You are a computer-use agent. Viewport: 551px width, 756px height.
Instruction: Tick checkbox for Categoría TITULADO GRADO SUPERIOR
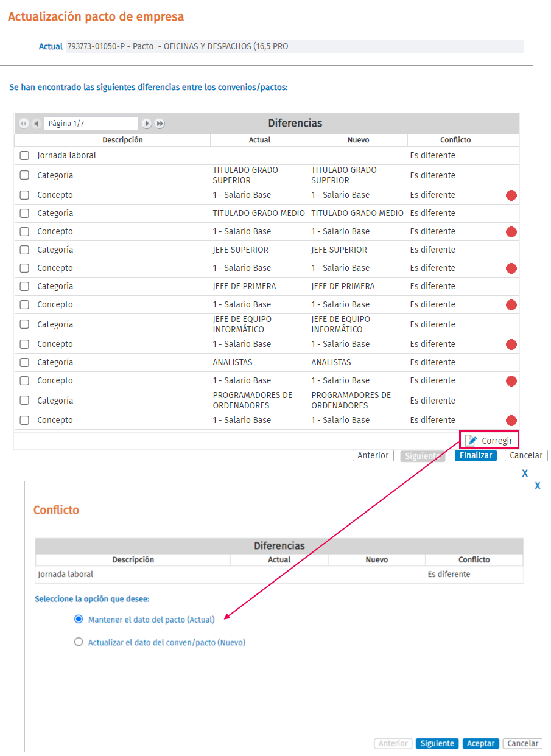click(x=24, y=175)
